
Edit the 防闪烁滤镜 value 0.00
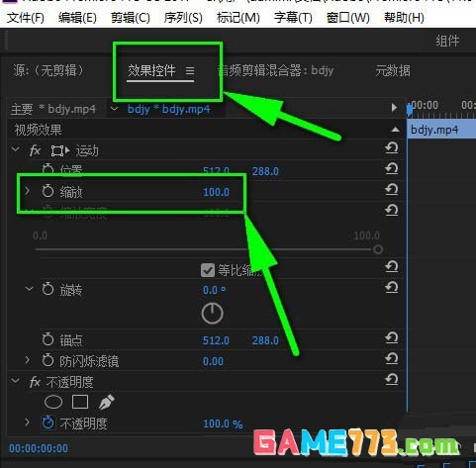tap(213, 361)
